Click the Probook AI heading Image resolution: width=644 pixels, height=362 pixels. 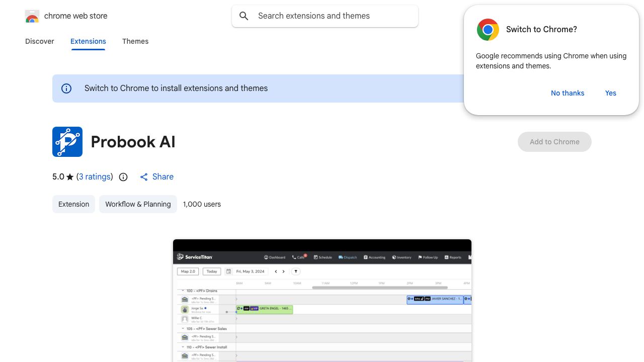pos(133,142)
